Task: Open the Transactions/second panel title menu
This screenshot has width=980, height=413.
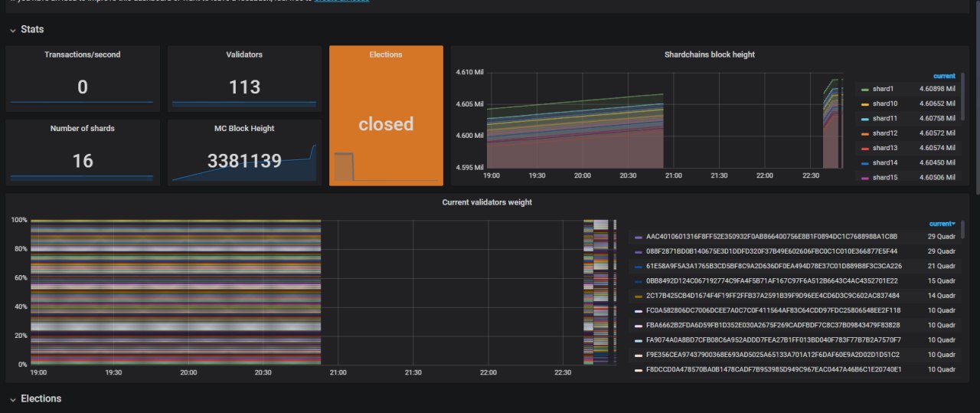Action: pos(83,54)
